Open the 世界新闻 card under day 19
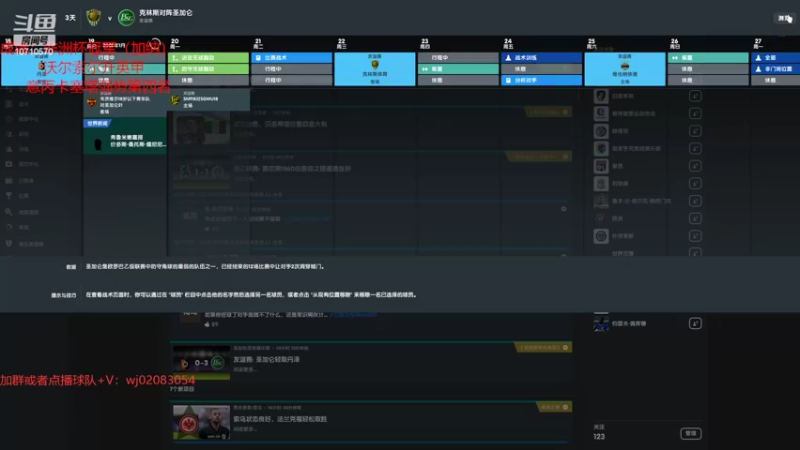800x450 pixels. [x=125, y=136]
